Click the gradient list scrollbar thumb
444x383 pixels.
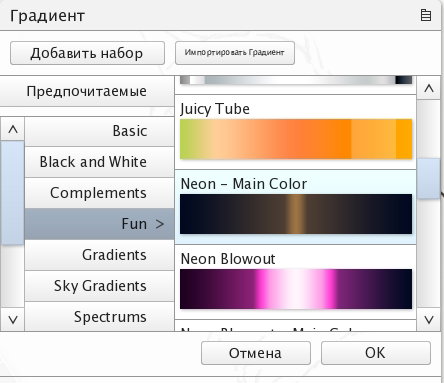point(429,179)
